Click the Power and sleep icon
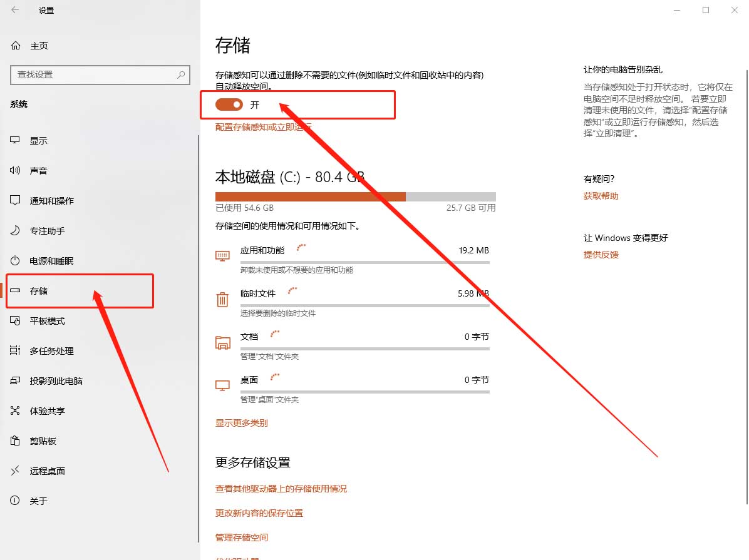Viewport: 749px width, 560px height. tap(16, 261)
